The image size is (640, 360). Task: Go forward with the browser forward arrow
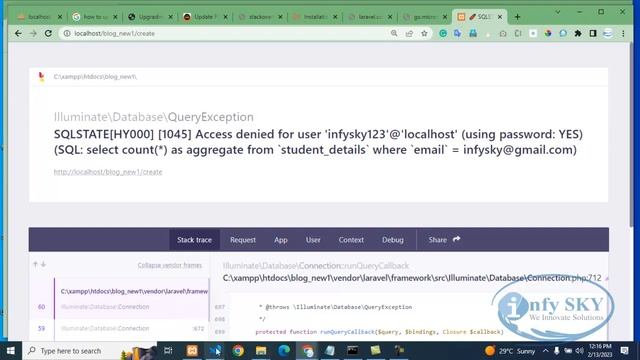click(x=33, y=33)
